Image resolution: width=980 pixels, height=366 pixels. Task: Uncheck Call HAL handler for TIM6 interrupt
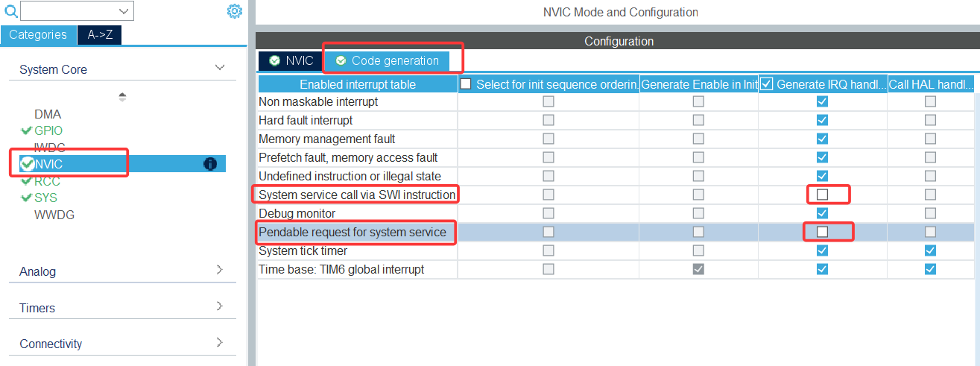point(930,269)
